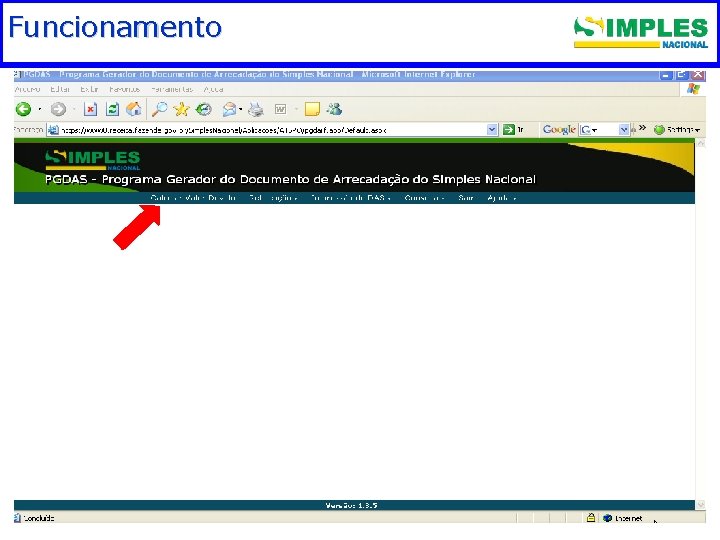This screenshot has width=720, height=540.
Task: Open the Messenger people icon
Action: click(x=334, y=109)
